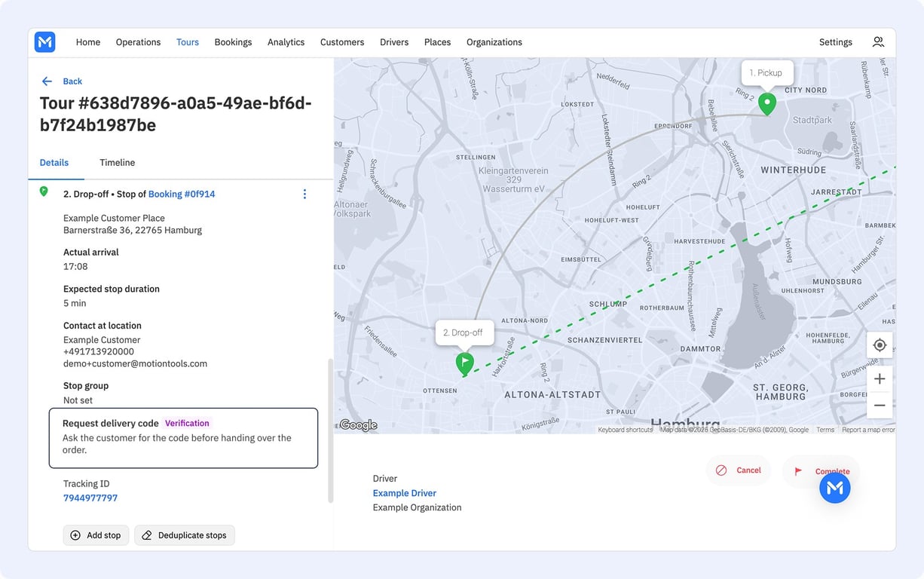Click the Example Customer Place text
The height and width of the screenshot is (579, 924).
[114, 219]
